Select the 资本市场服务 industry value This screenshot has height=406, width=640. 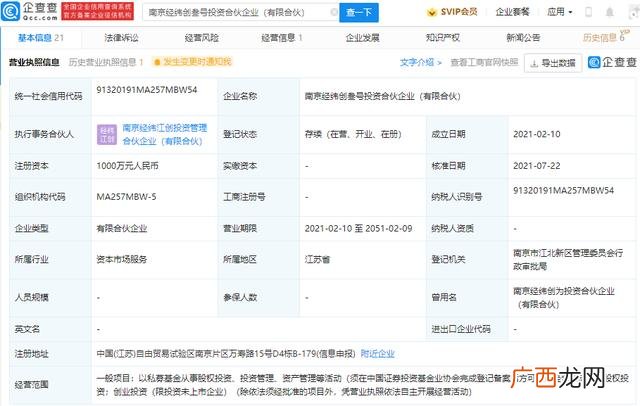122,260
